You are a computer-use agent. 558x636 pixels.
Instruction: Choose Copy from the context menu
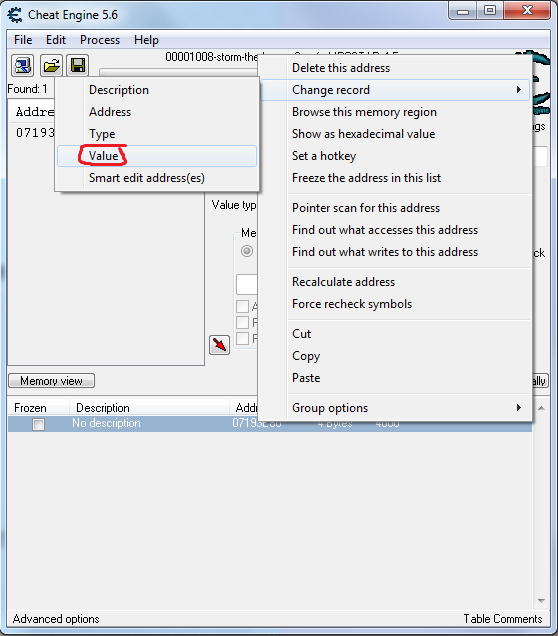tap(395, 356)
